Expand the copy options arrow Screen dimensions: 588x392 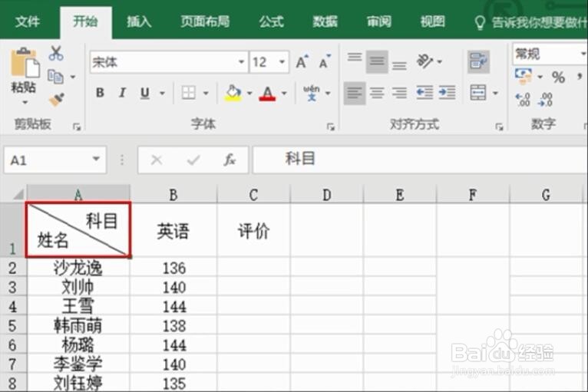pyautogui.click(x=73, y=77)
